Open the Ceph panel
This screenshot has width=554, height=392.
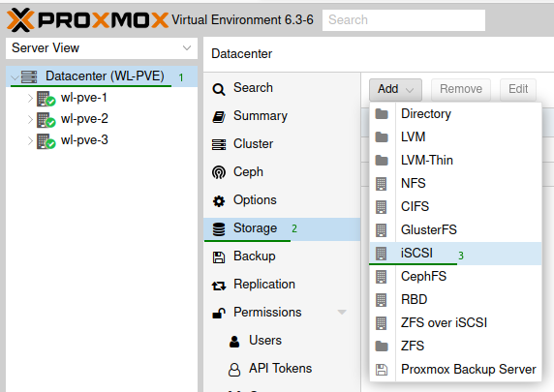(x=282, y=172)
